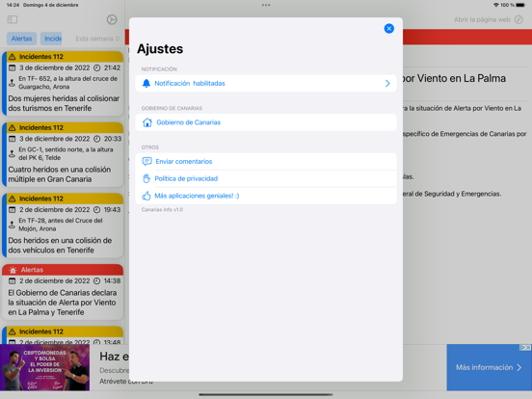The image size is (532, 399).
Task: Open Dos mujeres heridas al colisionar incident
Action: tap(63, 84)
